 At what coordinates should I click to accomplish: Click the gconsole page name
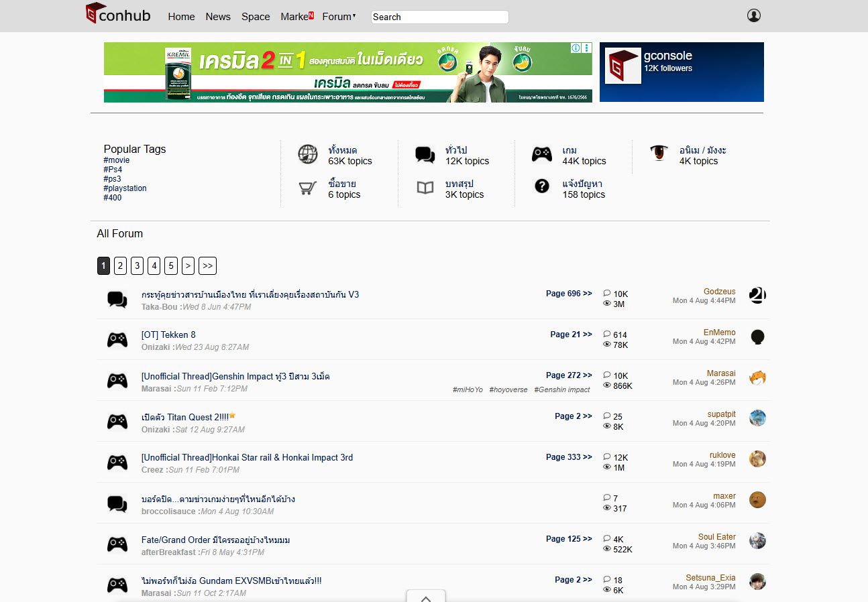click(x=667, y=56)
